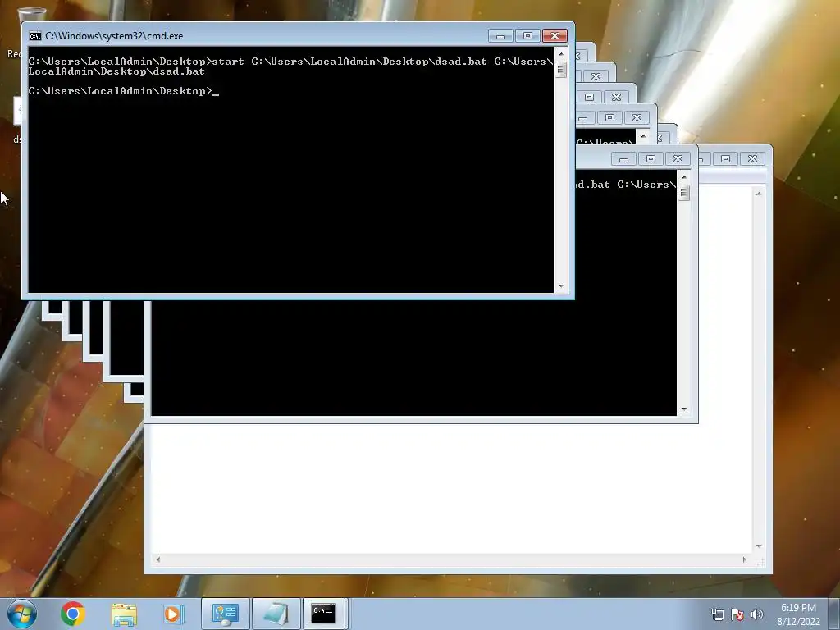Click the horizontal scroll-left arrow of the white window
Viewport: 840px width, 630px height.
[157, 559]
